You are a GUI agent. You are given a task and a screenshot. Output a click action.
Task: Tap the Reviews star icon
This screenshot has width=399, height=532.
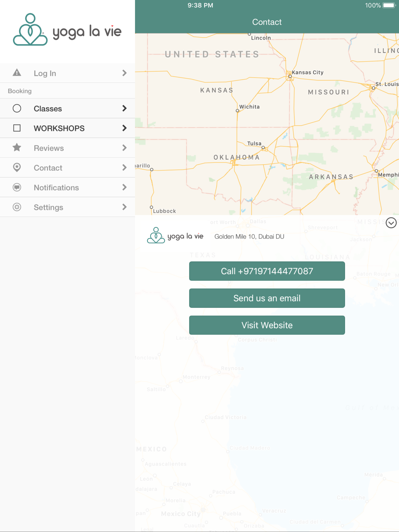(x=17, y=147)
